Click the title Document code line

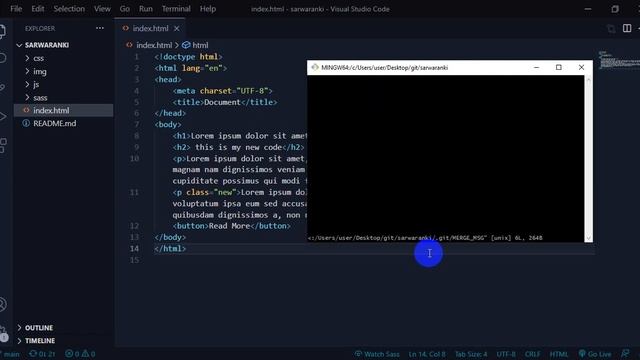(x=224, y=102)
